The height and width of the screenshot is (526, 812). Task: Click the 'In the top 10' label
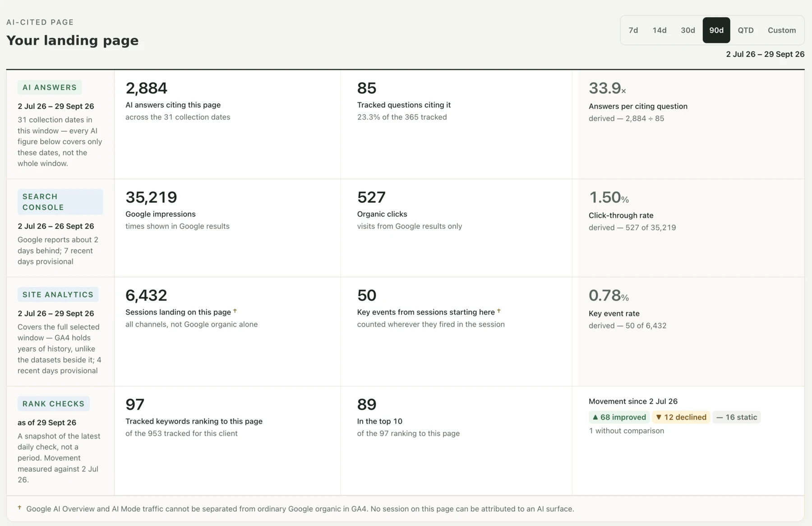(x=379, y=421)
